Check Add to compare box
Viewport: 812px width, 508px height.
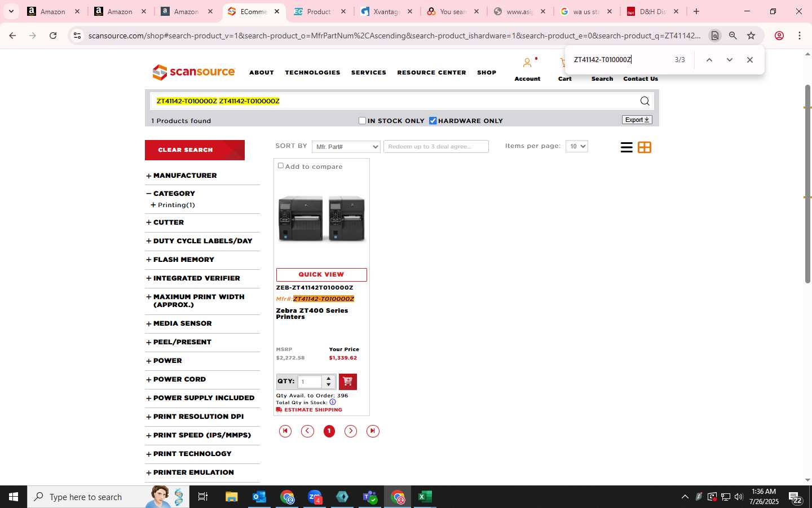coord(281,166)
